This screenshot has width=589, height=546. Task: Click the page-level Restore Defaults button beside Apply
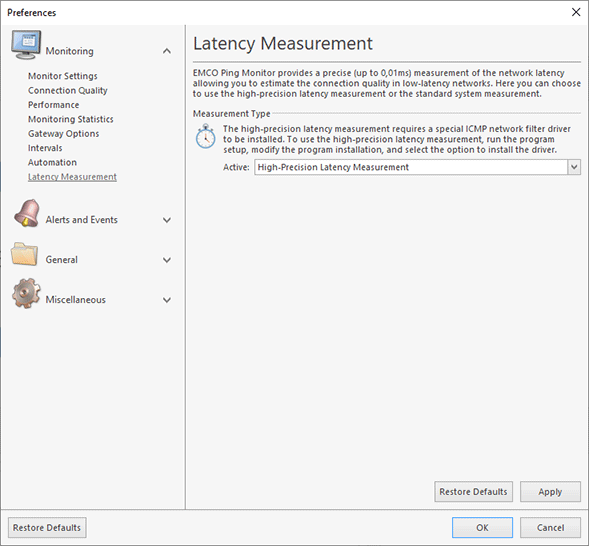tap(473, 492)
